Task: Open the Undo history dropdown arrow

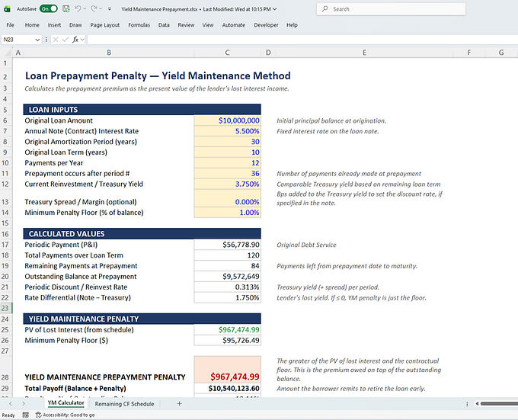Action: [85, 9]
